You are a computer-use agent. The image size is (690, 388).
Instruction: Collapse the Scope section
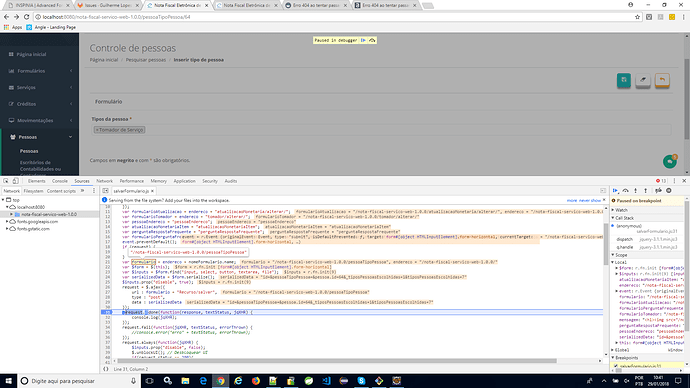click(648, 255)
